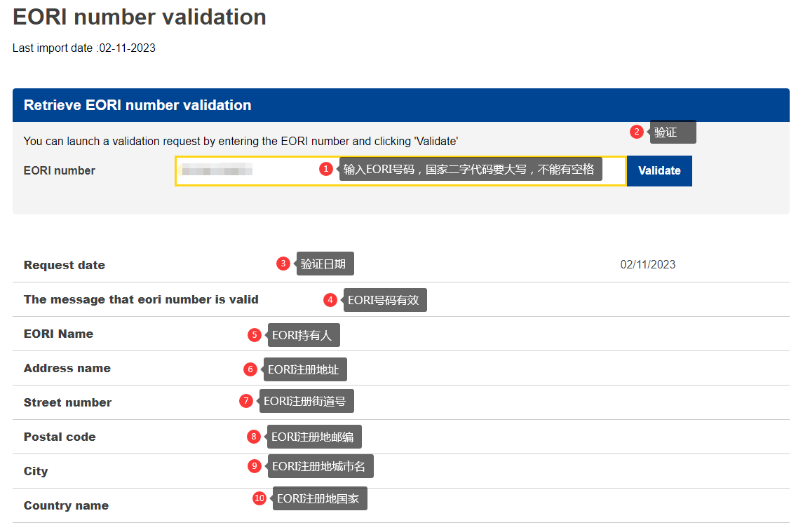Click the 'EORI号码有效' tooltip label
The height and width of the screenshot is (532, 803).
tap(384, 300)
